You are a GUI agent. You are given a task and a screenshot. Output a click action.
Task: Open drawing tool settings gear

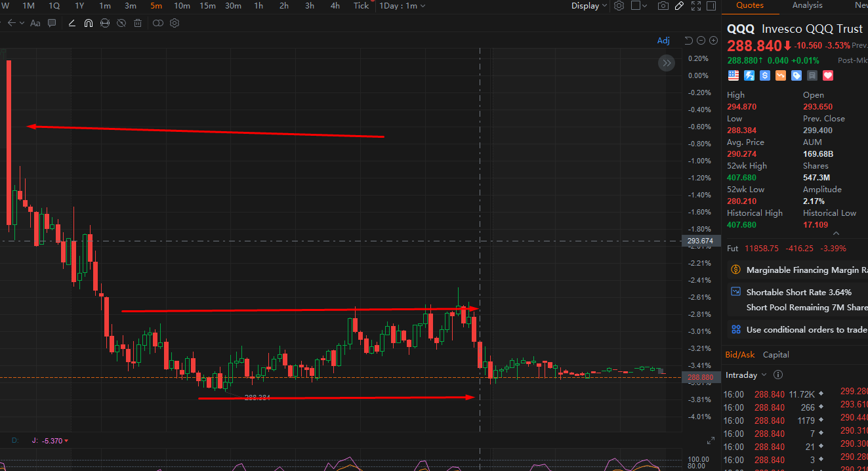175,23
